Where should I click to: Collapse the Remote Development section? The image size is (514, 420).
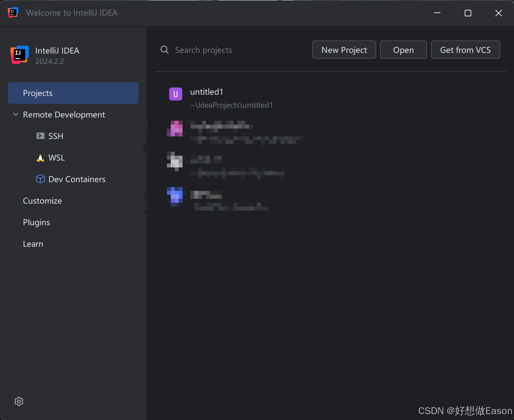(15, 115)
